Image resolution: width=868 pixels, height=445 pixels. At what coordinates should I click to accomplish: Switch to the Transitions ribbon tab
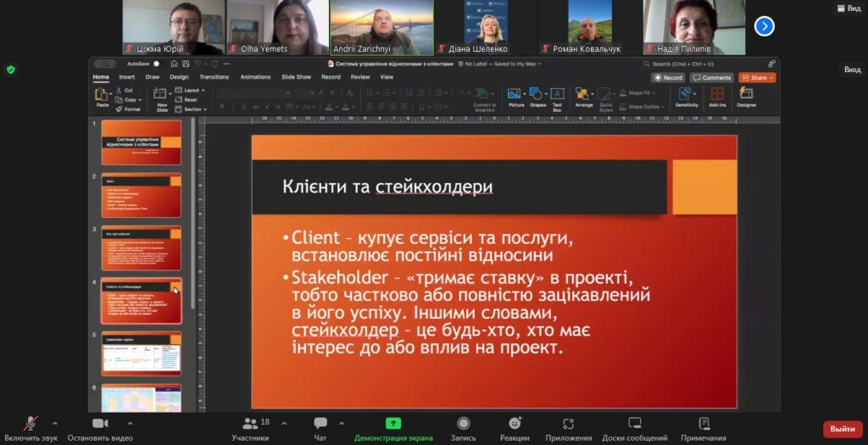pos(214,77)
